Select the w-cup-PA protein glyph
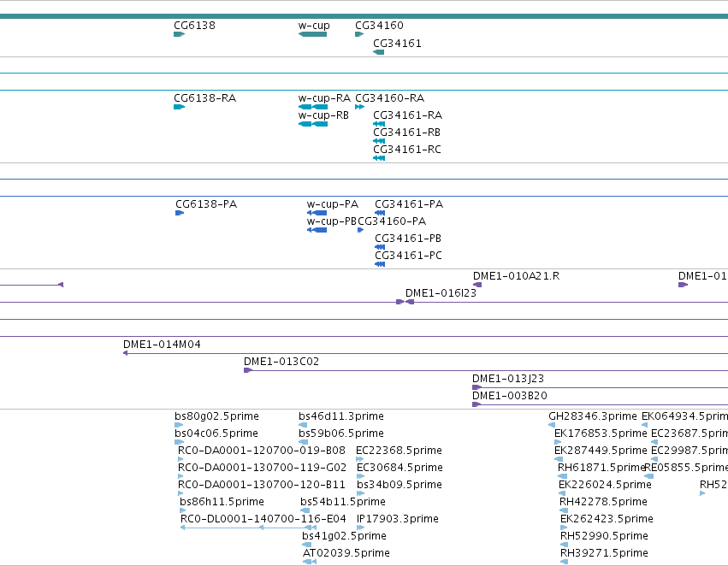 point(317,213)
